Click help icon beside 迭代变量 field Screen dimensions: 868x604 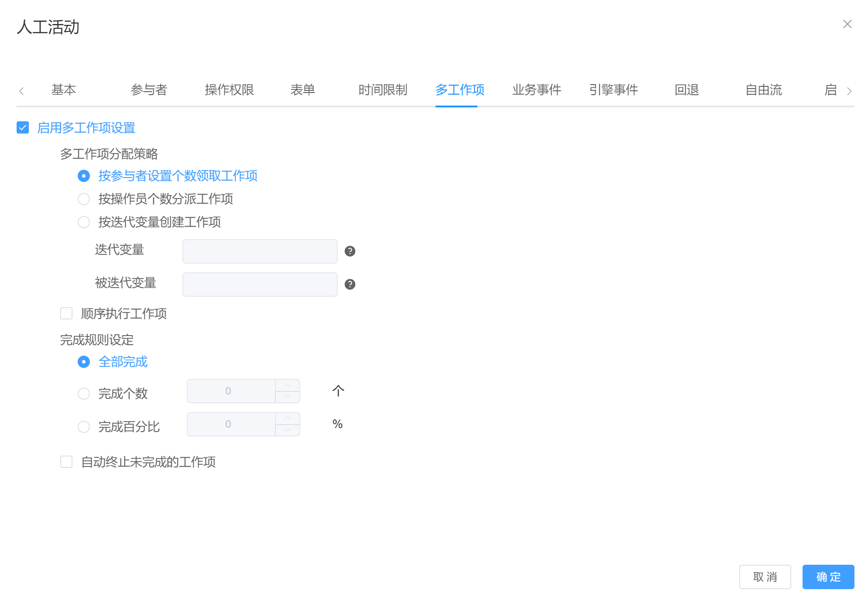click(x=350, y=251)
